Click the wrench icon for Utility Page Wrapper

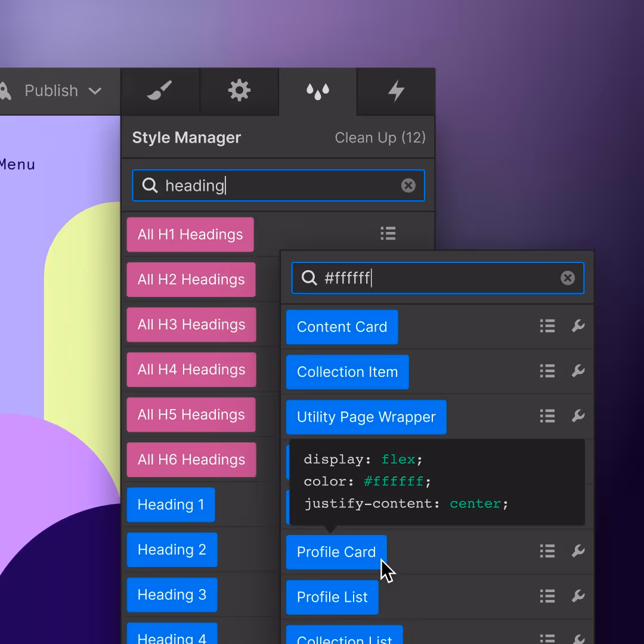[x=578, y=416]
